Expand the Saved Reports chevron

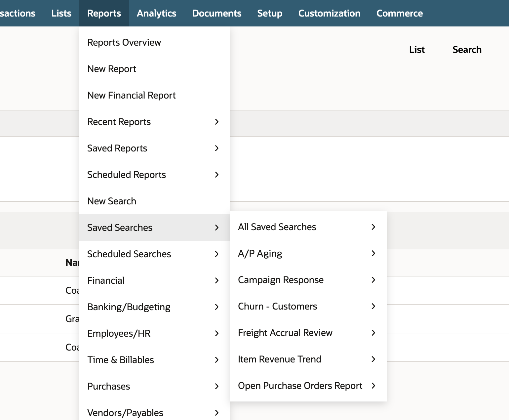(x=217, y=148)
